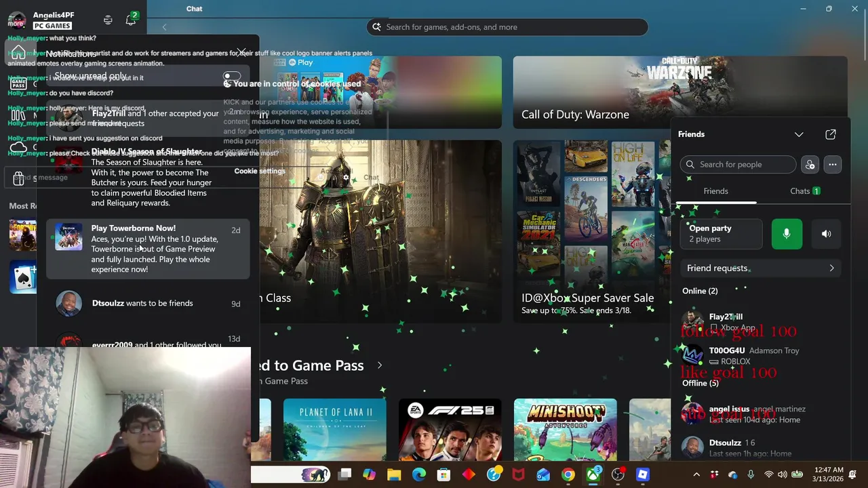Open Diablo IV Season of Slaughter notification

click(148, 177)
